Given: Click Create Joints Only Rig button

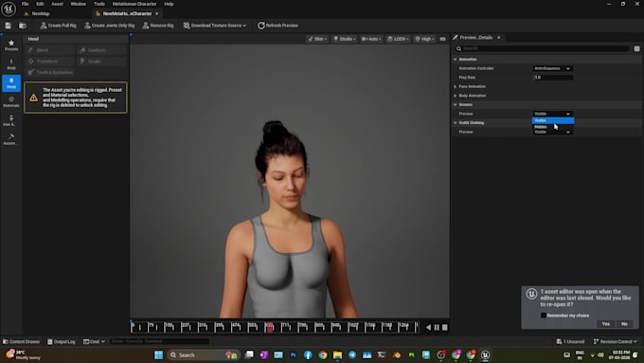Looking at the screenshot, I should (109, 26).
